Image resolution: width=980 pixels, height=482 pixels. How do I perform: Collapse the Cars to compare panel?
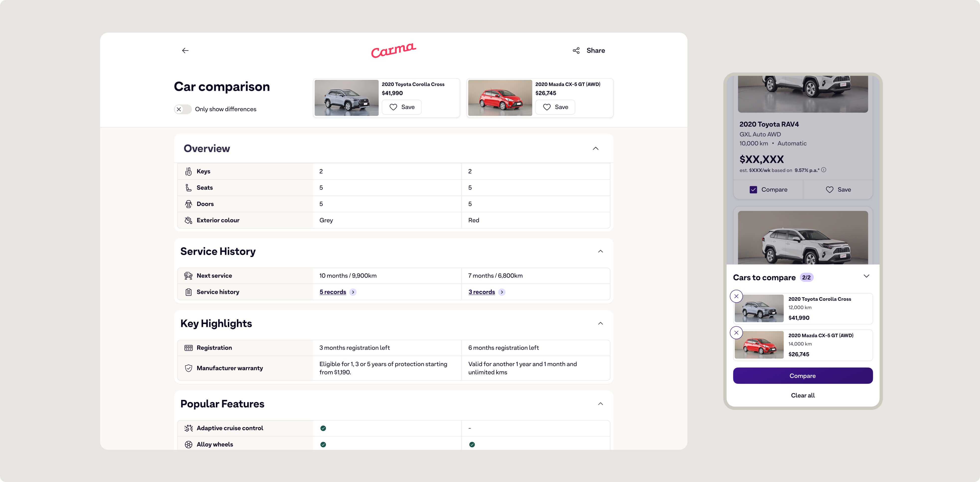[866, 276]
